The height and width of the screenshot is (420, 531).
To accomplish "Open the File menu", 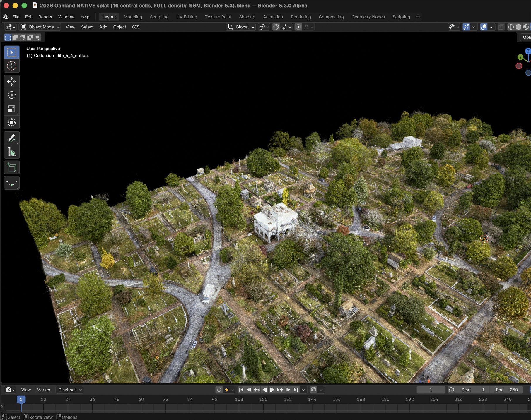I will click(x=16, y=17).
